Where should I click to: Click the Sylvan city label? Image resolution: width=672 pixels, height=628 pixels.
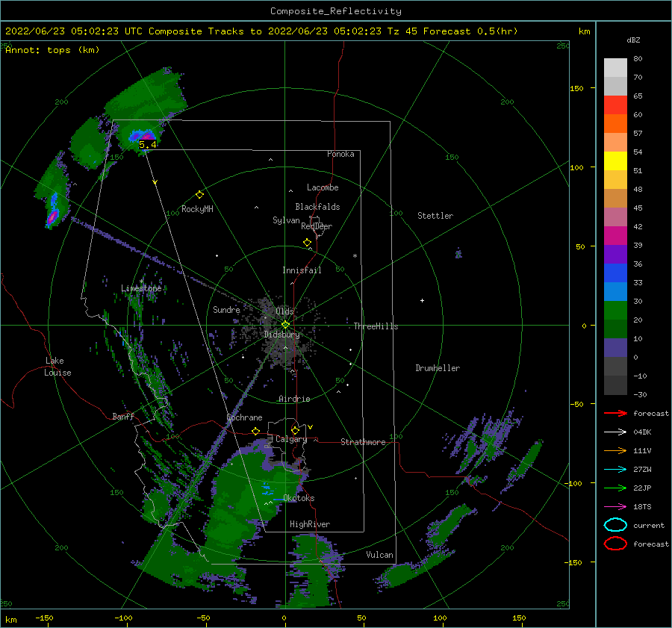point(286,220)
